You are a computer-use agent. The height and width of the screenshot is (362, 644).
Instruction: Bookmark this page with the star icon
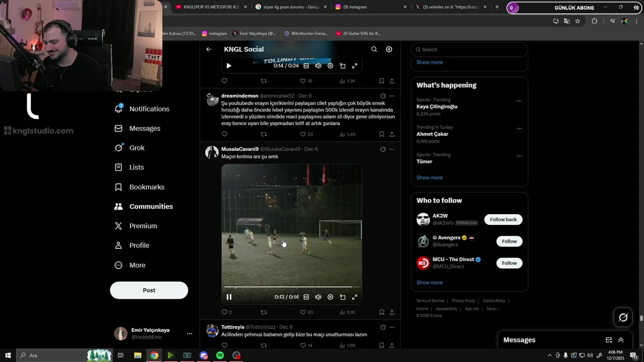coord(578,21)
